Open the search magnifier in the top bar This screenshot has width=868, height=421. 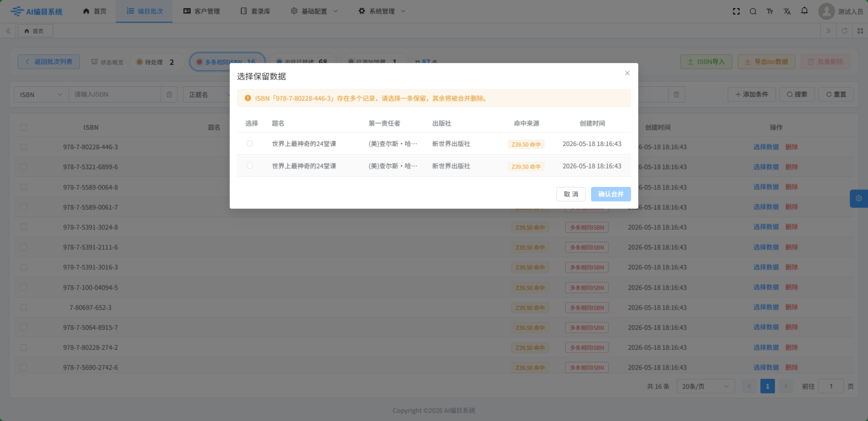pyautogui.click(x=753, y=11)
